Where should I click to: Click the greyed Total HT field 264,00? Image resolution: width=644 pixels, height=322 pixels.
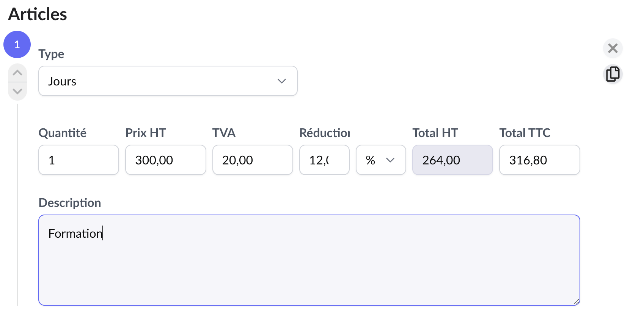click(452, 160)
